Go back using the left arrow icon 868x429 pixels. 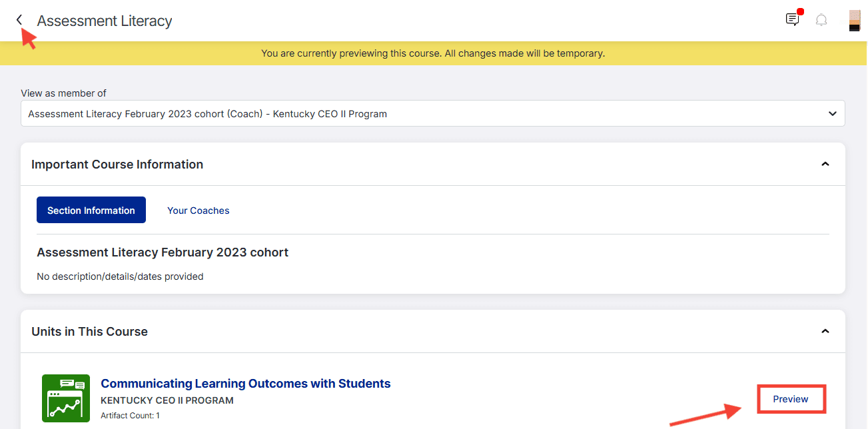point(19,20)
